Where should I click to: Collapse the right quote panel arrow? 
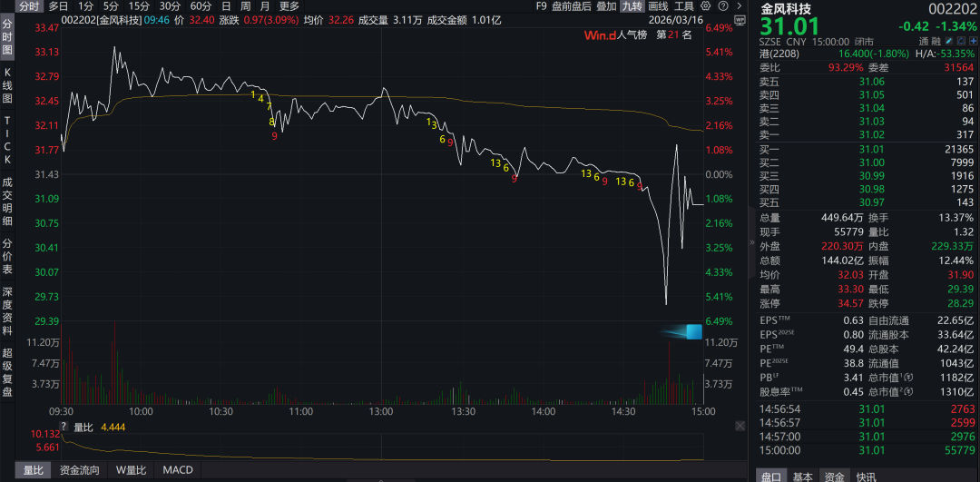751,242
